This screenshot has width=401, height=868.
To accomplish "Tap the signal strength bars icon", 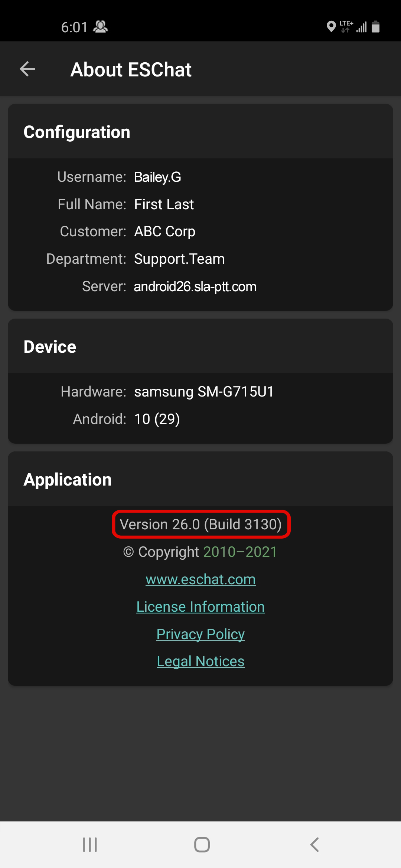I will pos(362,27).
